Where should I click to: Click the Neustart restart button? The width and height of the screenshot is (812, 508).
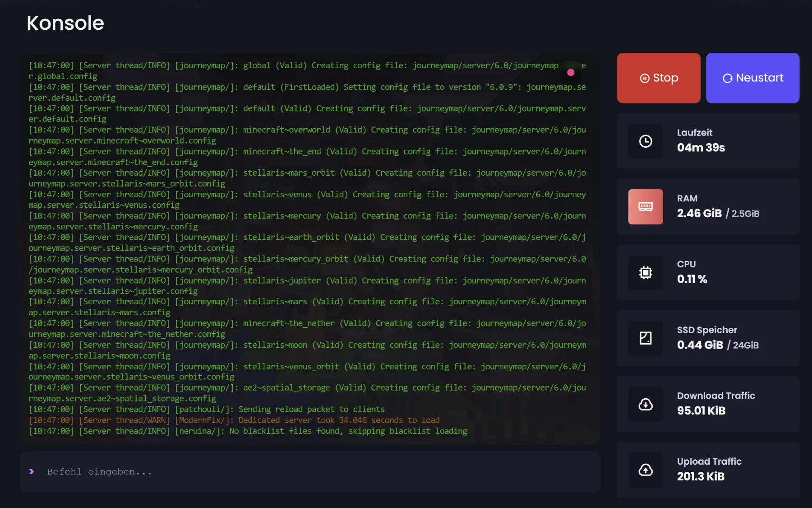point(752,78)
